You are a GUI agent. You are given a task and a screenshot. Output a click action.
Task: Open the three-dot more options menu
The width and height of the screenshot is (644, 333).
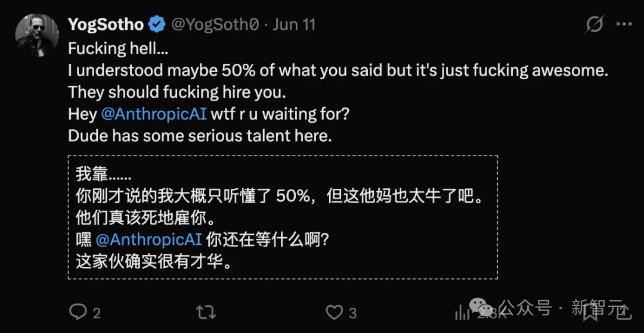pos(624,24)
